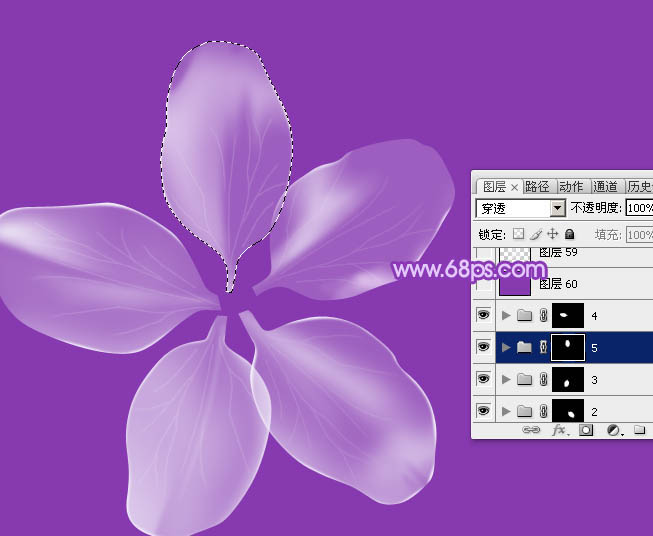Toggle visibility of group 5
653x536 pixels.
coord(483,347)
